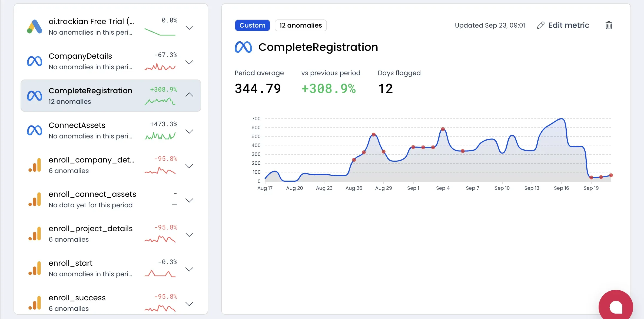Click the CompanyDetails -67.3% sparkline

pyautogui.click(x=160, y=67)
